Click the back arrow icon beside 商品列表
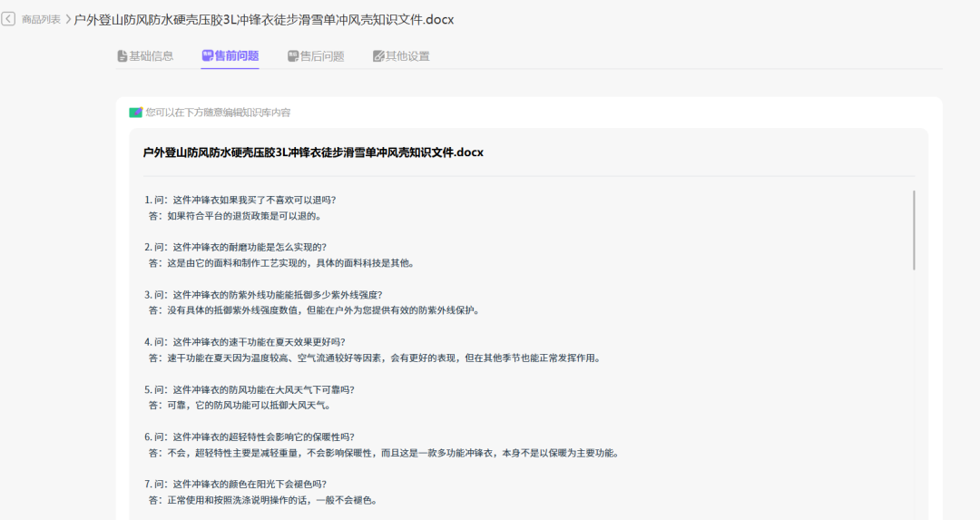This screenshot has width=980, height=520. pyautogui.click(x=8, y=19)
